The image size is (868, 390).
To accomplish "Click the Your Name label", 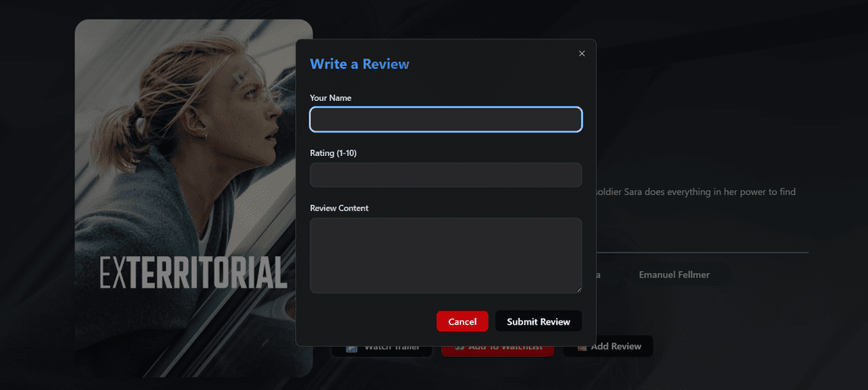I will coord(331,98).
